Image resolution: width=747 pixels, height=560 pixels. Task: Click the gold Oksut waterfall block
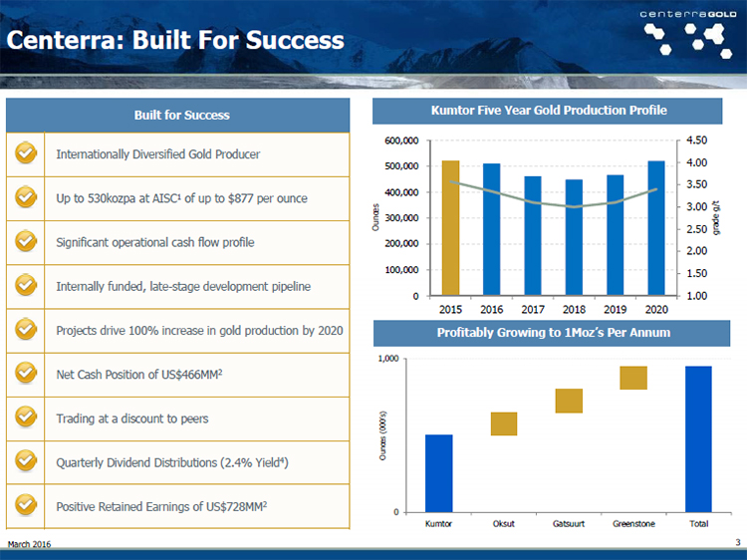click(x=504, y=423)
